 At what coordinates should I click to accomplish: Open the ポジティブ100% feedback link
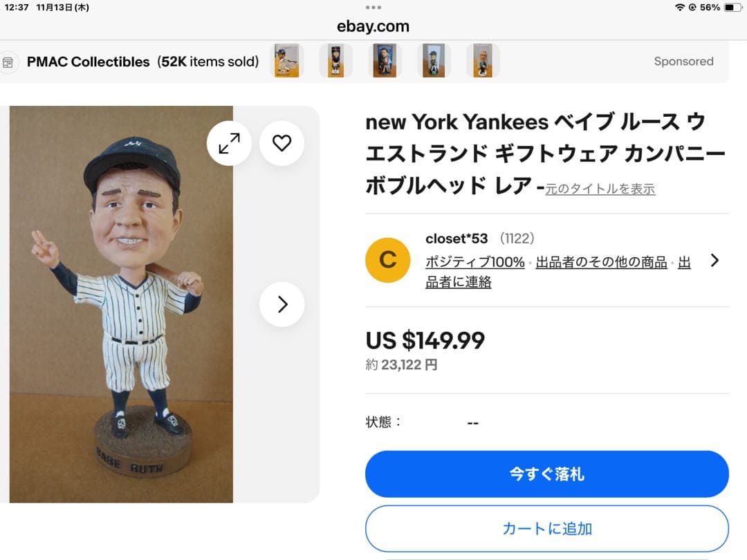pyautogui.click(x=475, y=263)
